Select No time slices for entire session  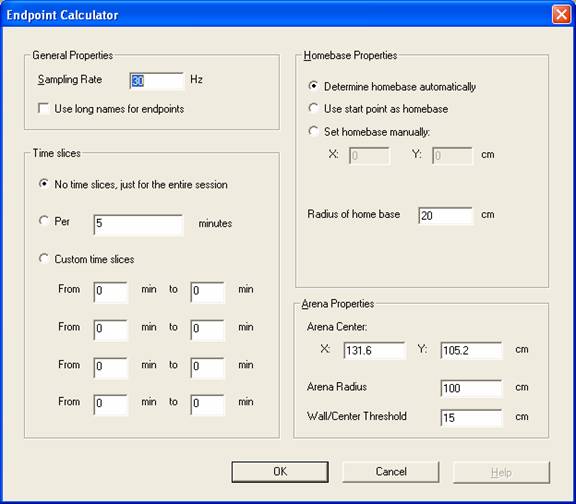[x=44, y=184]
